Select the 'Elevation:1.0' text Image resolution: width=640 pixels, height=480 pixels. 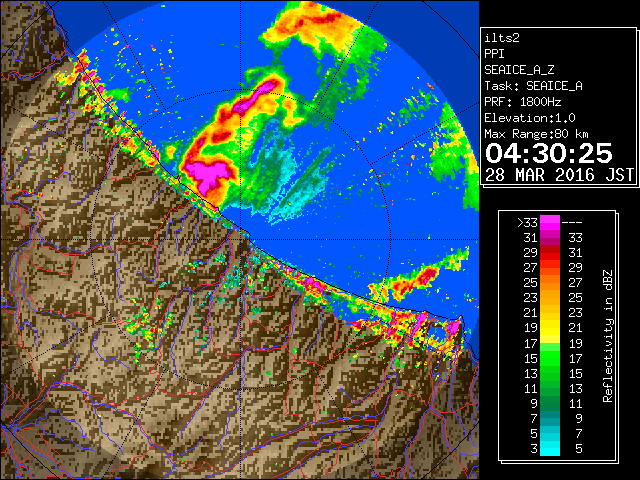(530, 118)
